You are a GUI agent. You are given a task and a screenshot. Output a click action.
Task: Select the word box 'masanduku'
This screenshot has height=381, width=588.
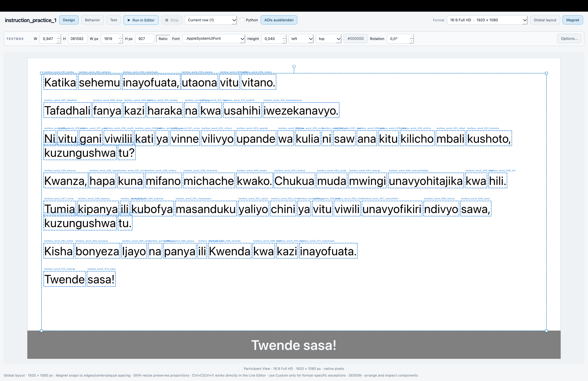206,209
